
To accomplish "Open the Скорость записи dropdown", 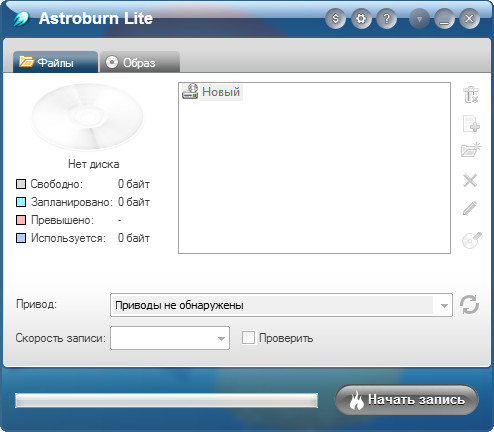I will point(170,338).
